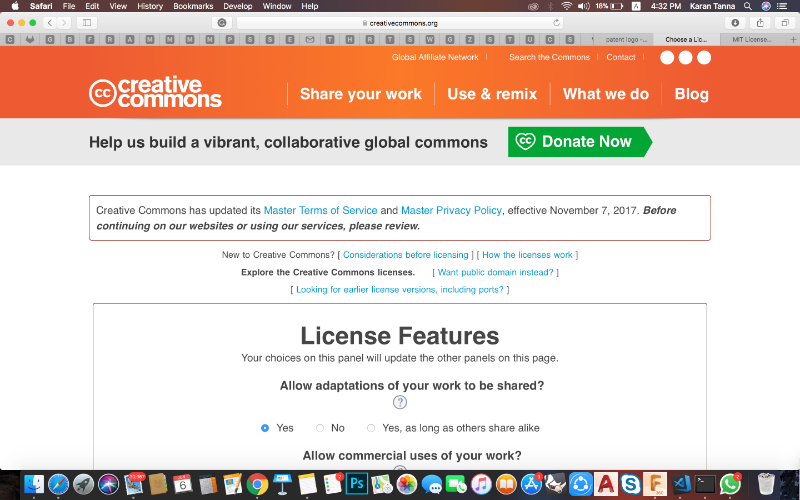This screenshot has width=800, height=500.
Task: Click the Wi-Fi status icon
Action: (566, 6)
